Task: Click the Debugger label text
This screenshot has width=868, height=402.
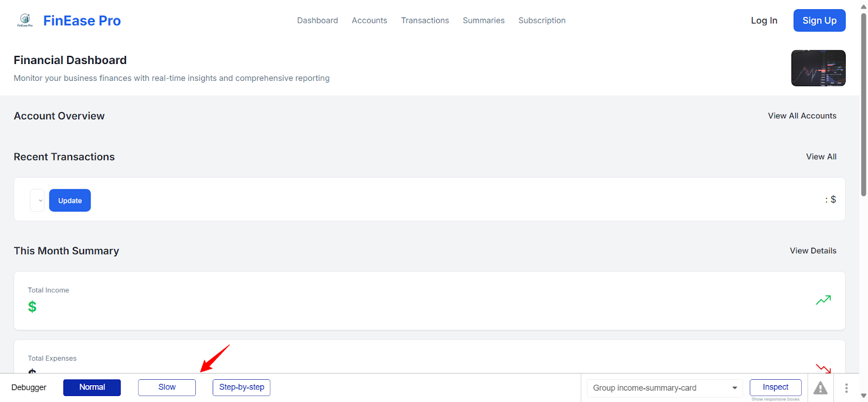Action: [x=29, y=387]
